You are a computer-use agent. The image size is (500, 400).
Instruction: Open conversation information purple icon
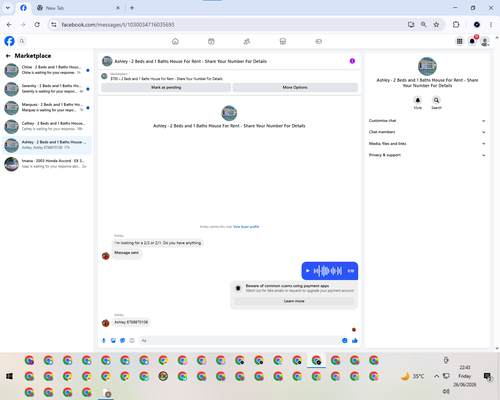352,61
